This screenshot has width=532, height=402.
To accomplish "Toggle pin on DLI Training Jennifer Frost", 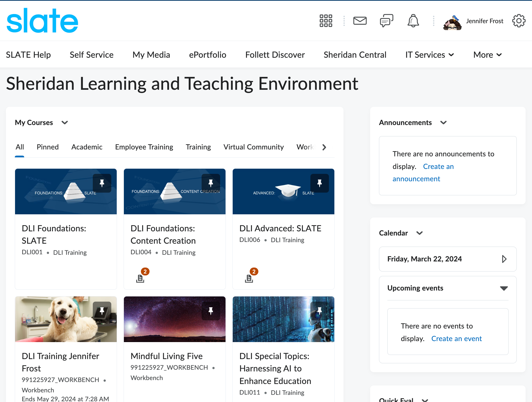I will pos(102,311).
